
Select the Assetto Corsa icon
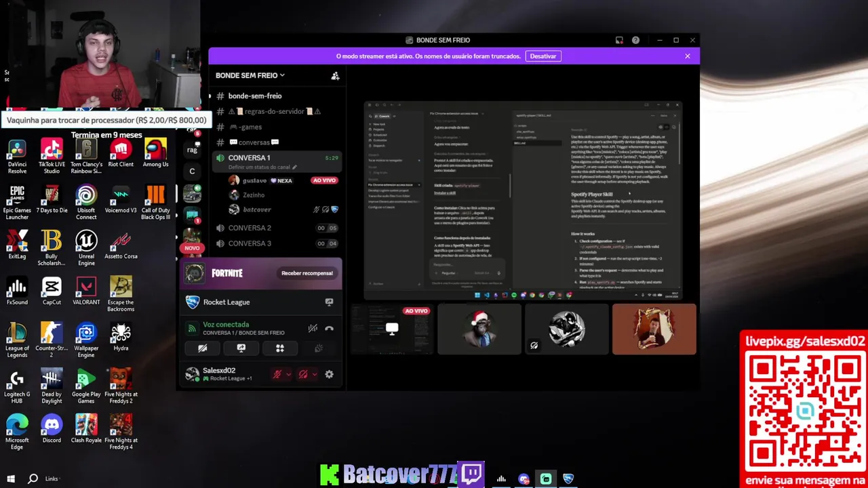[121, 245]
